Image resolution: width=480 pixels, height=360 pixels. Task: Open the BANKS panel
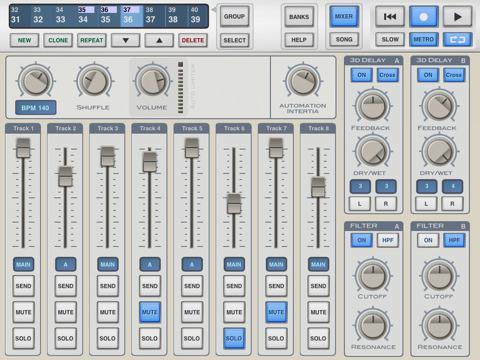(x=299, y=16)
